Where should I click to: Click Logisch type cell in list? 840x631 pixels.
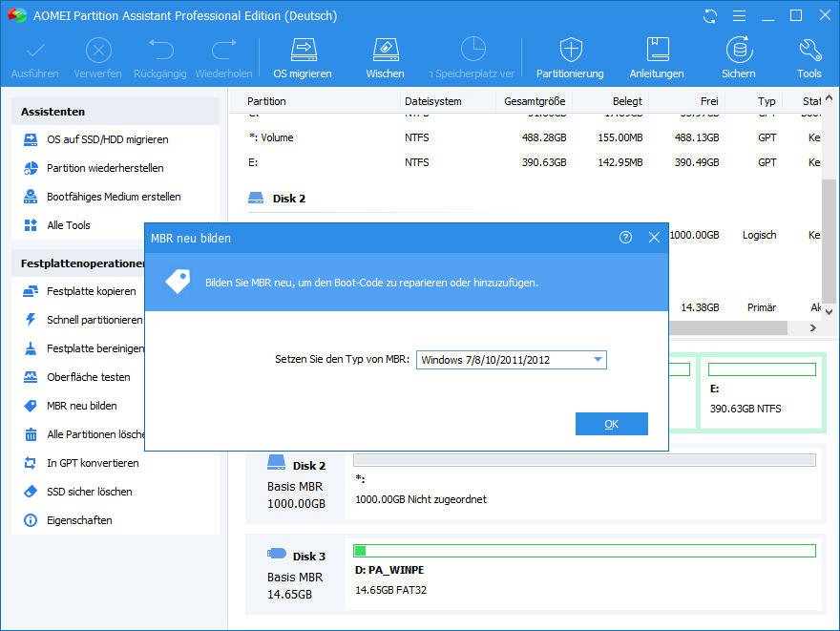(759, 235)
